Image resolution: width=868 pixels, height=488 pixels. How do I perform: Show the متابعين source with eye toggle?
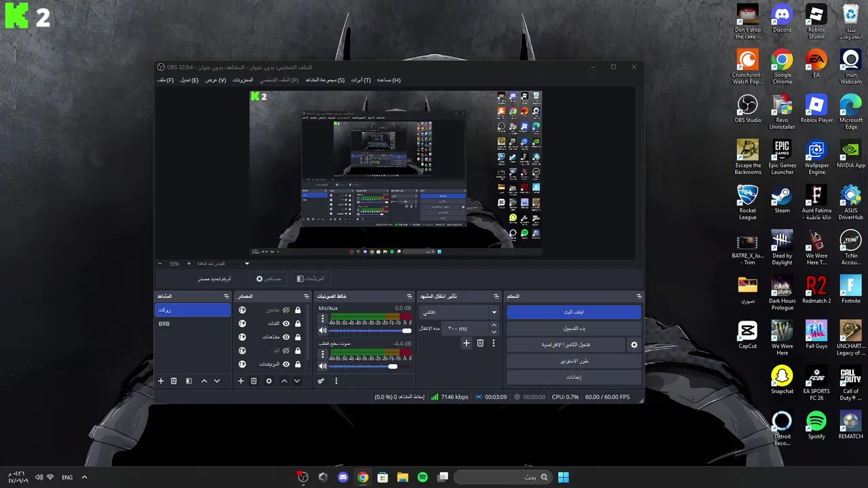[286, 310]
